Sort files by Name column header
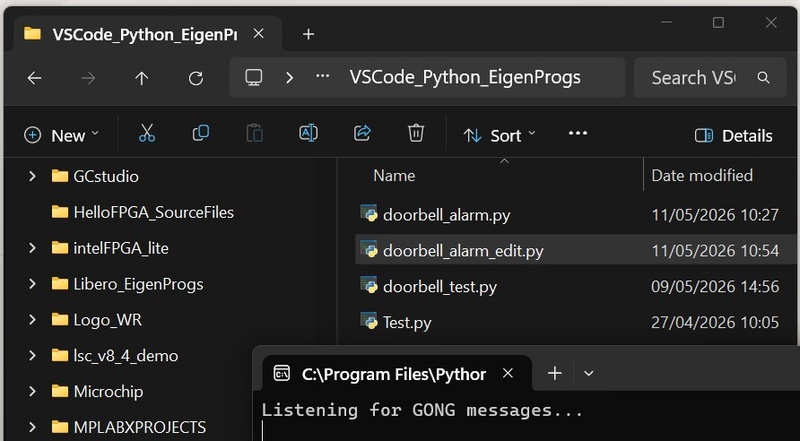Image resolution: width=800 pixels, height=441 pixels. (394, 176)
